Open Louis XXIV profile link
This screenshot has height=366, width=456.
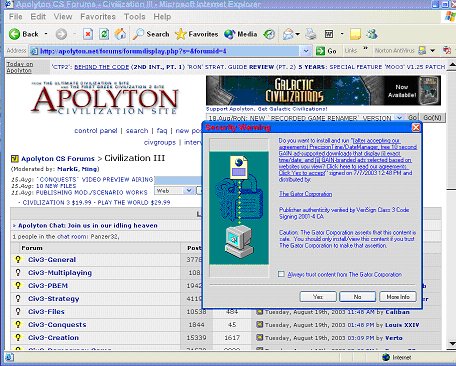click(x=402, y=325)
